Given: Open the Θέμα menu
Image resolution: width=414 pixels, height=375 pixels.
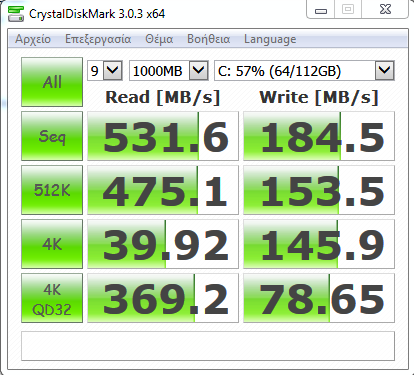Looking at the screenshot, I should tap(159, 39).
